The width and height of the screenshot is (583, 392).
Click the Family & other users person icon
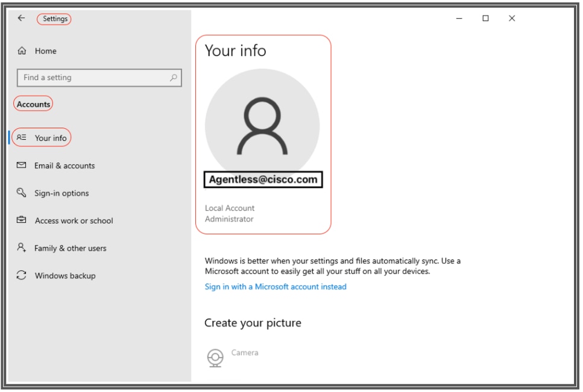point(22,247)
